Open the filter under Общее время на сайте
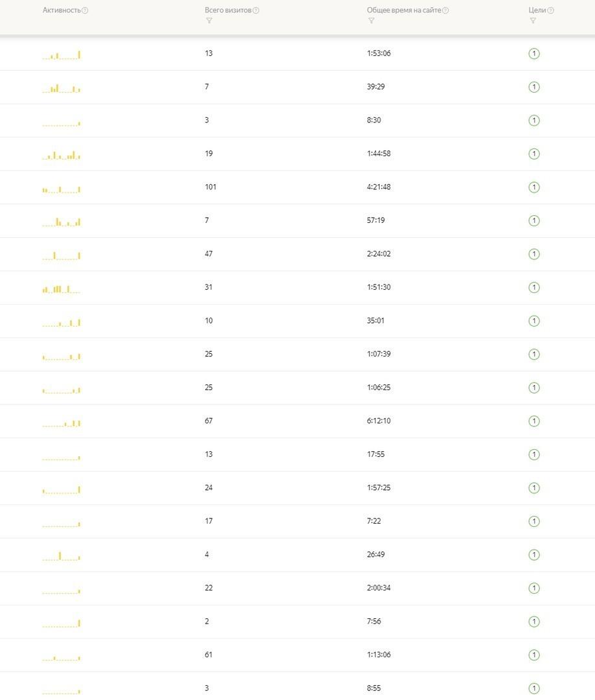595x700 pixels. pyautogui.click(x=371, y=21)
